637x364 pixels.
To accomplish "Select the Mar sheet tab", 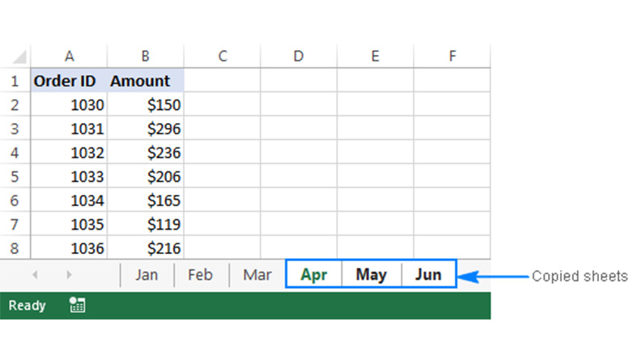I will pyautogui.click(x=257, y=275).
